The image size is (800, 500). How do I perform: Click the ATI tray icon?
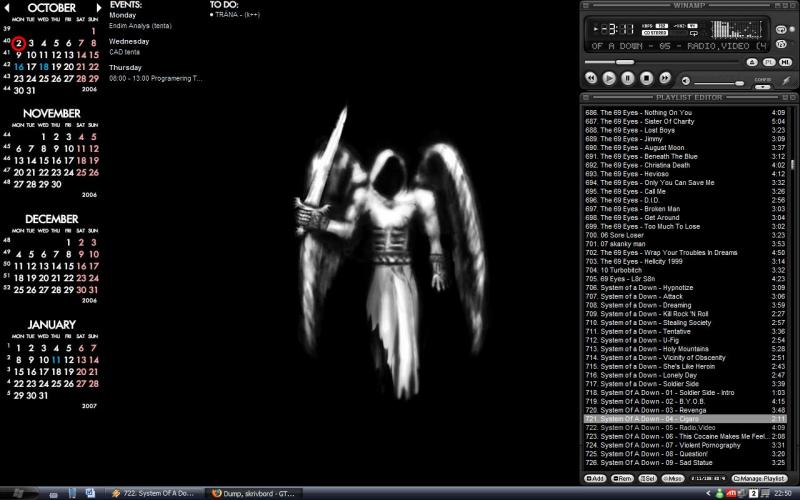[731, 493]
